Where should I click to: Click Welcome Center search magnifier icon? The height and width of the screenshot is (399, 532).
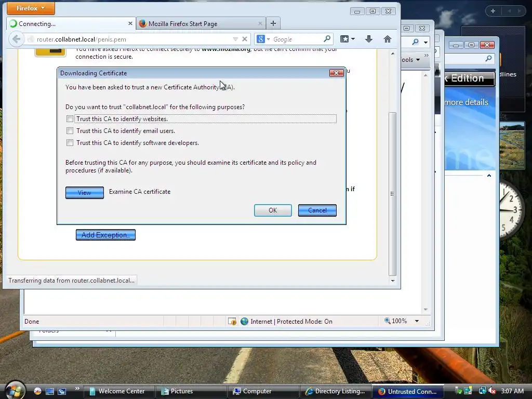pos(488,59)
